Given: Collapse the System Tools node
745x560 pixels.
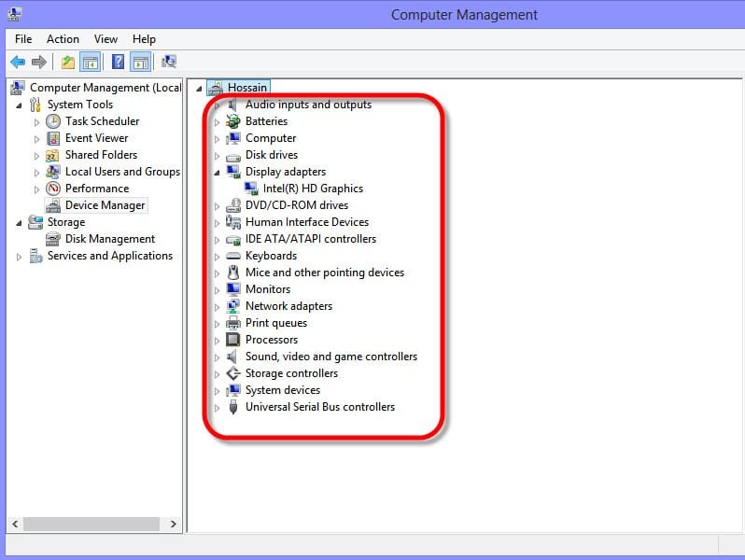Looking at the screenshot, I should [19, 105].
